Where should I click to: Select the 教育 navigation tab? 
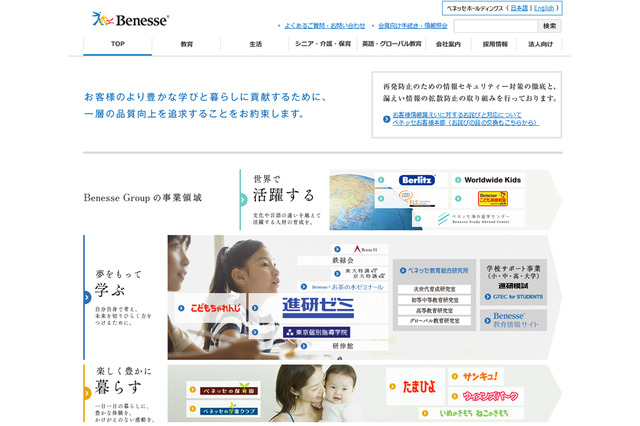187,44
